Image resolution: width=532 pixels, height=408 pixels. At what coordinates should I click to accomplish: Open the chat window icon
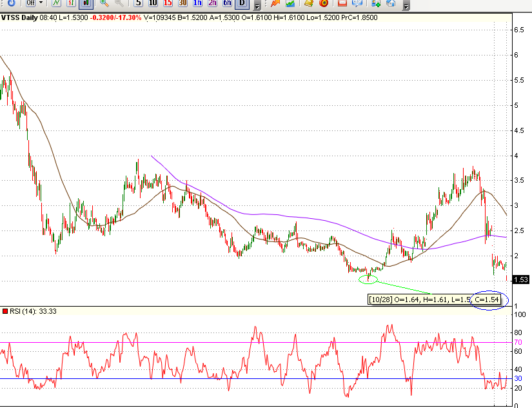358,4
